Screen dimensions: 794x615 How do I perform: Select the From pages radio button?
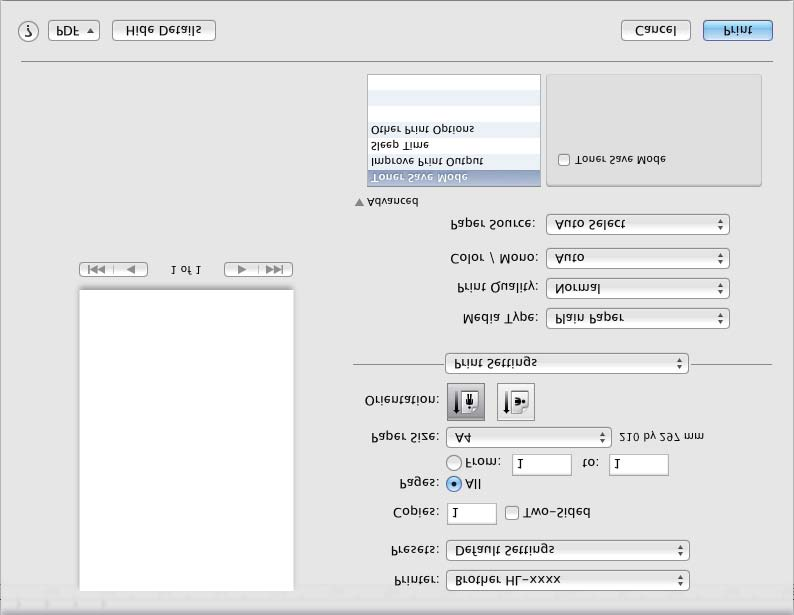click(x=454, y=462)
